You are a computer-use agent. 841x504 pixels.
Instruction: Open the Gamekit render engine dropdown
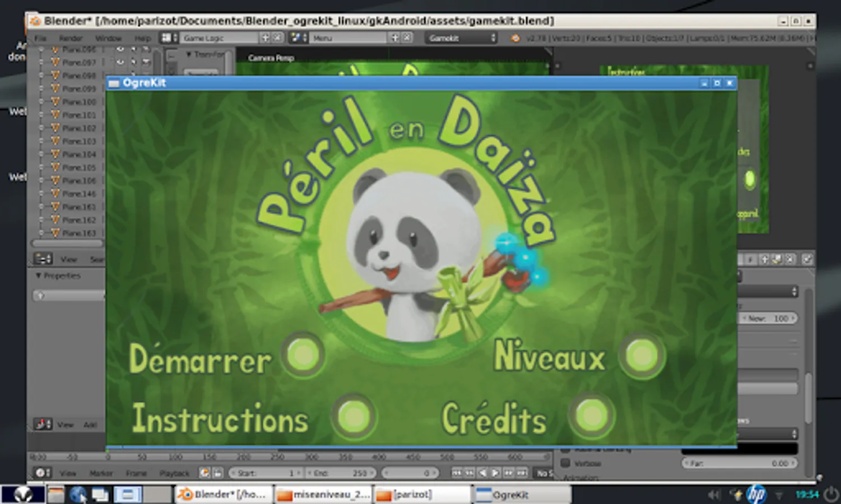462,38
